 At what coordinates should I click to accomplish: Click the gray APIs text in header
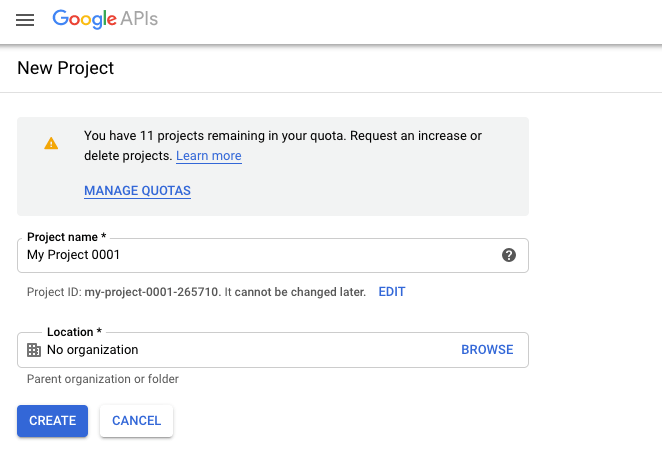pos(140,19)
